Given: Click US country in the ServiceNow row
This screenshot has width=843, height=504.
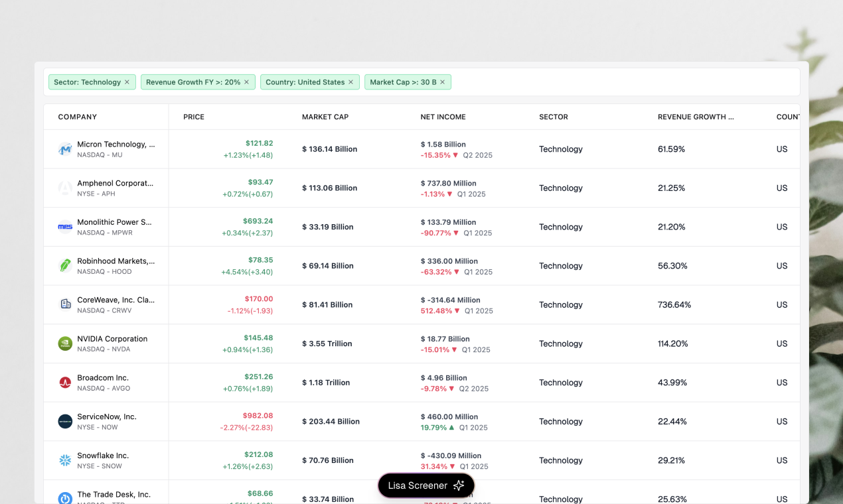Looking at the screenshot, I should click(782, 422).
